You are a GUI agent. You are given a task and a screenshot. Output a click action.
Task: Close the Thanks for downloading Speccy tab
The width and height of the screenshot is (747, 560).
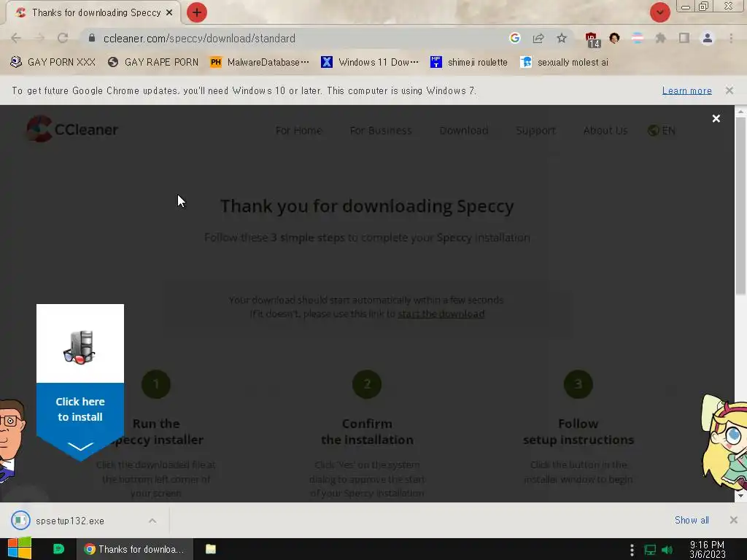[x=169, y=12]
